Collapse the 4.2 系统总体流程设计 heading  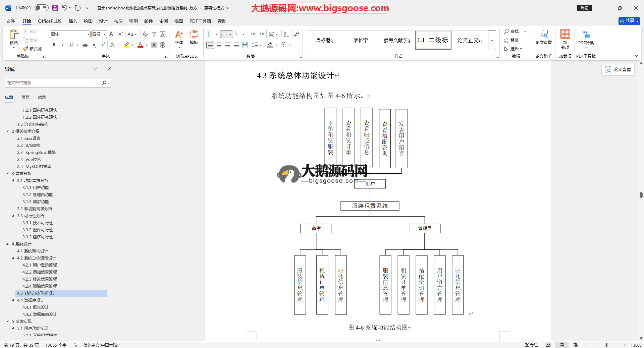click(x=13, y=258)
